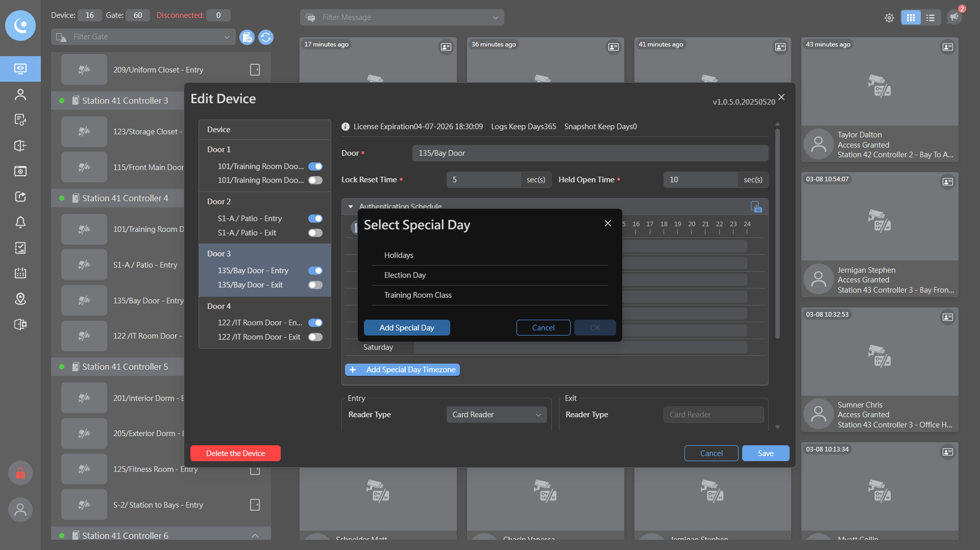Open the alarm bell sidebar icon

[20, 222]
